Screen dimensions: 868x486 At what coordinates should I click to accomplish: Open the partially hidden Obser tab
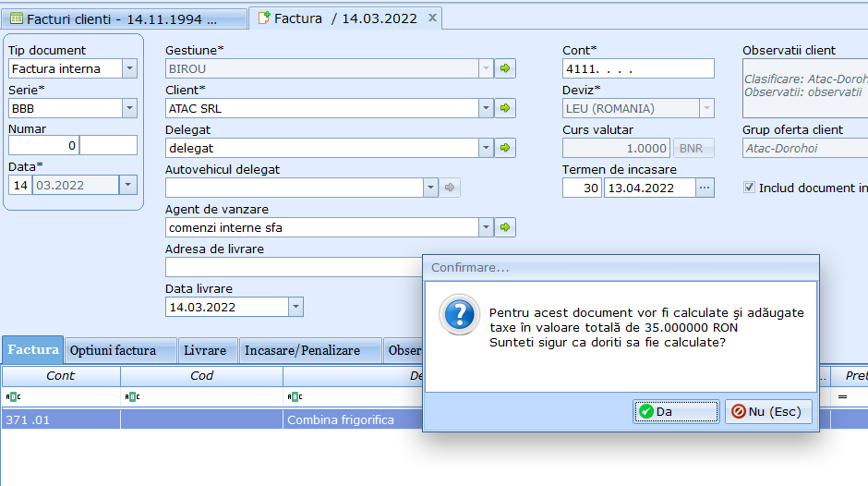pos(403,351)
